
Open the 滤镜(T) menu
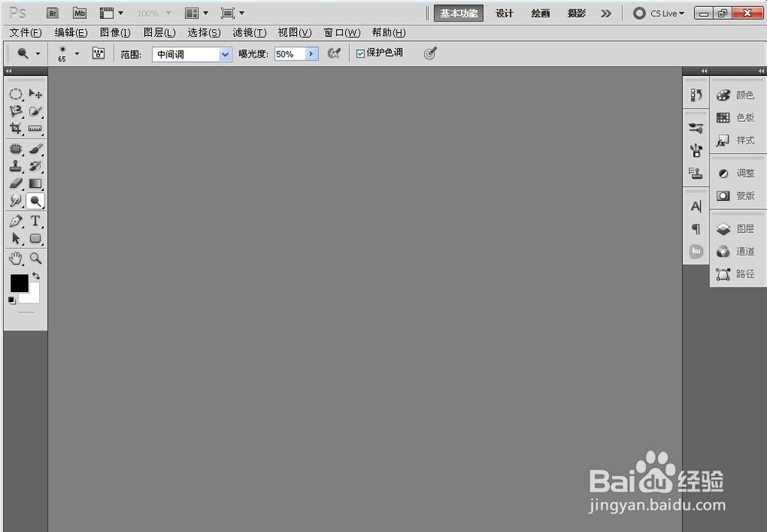(x=249, y=33)
